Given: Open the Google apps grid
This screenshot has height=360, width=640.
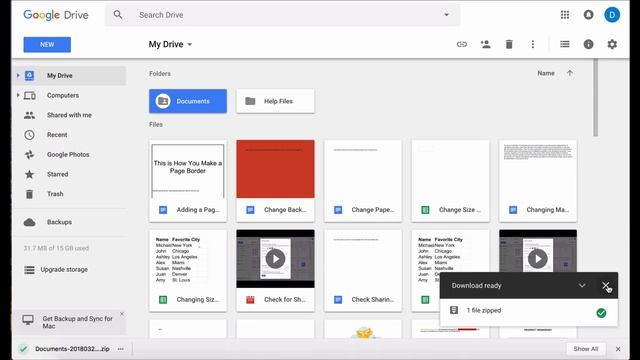Looking at the screenshot, I should tap(565, 15).
